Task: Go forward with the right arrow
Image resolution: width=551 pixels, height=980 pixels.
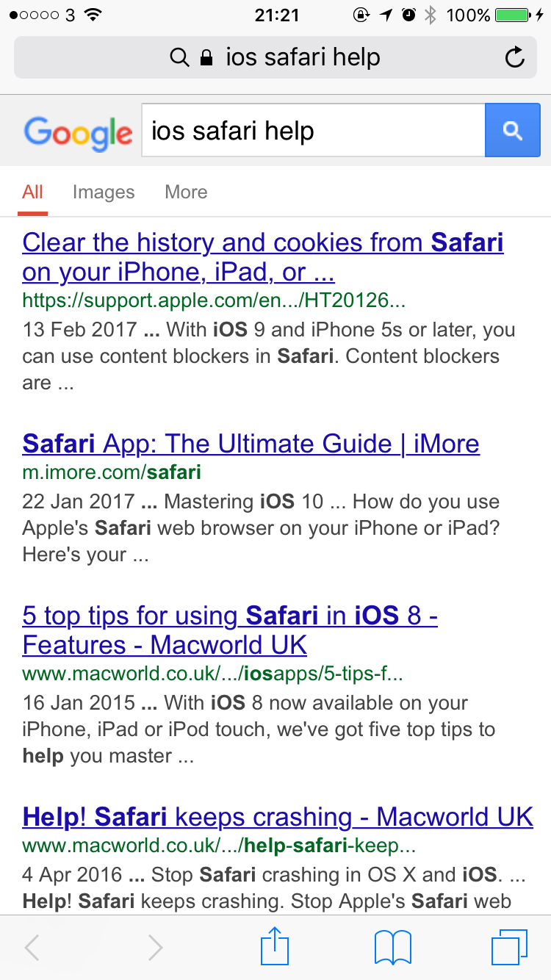Action: pyautogui.click(x=155, y=948)
